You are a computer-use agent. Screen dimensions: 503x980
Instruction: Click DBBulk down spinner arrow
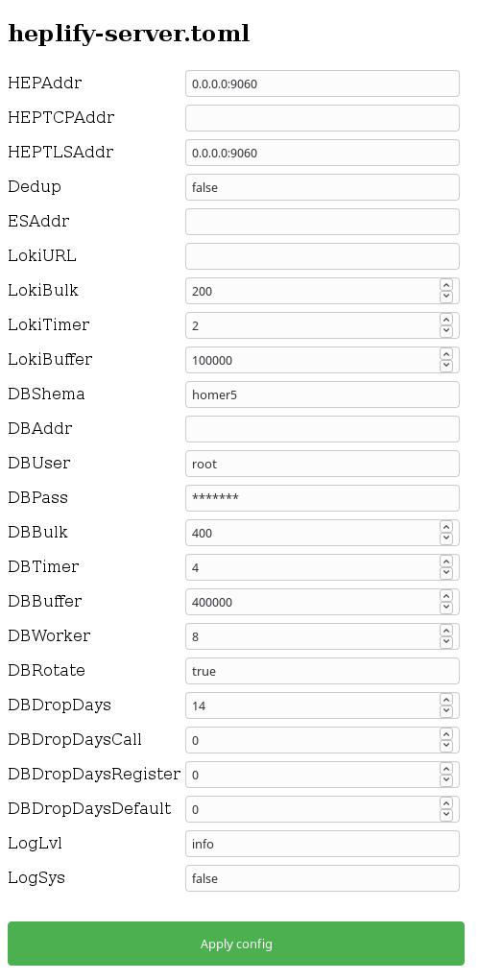[x=446, y=538]
